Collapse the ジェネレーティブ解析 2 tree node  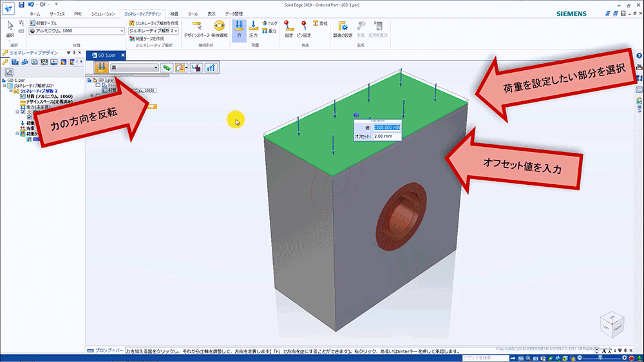pyautogui.click(x=11, y=91)
